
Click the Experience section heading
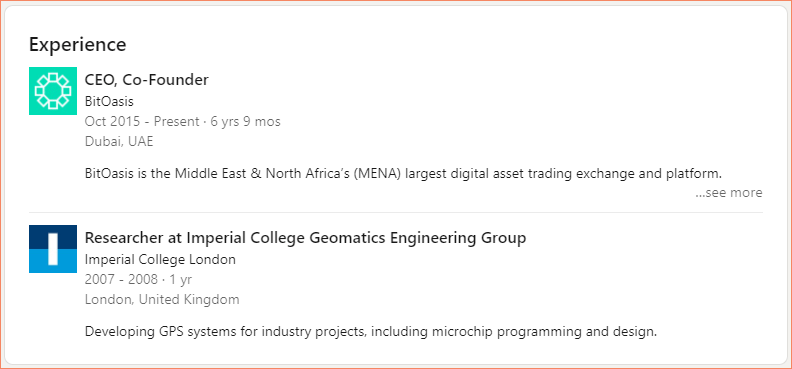click(77, 45)
